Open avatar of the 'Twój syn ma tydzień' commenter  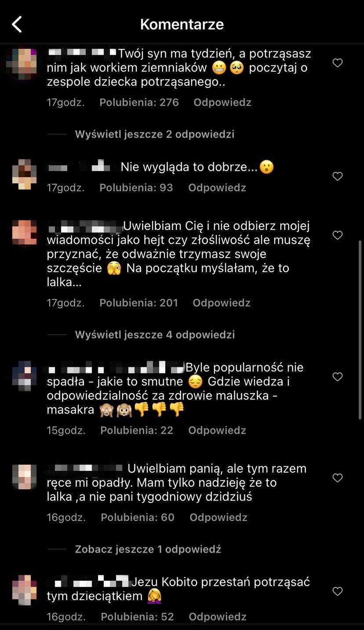point(24,64)
